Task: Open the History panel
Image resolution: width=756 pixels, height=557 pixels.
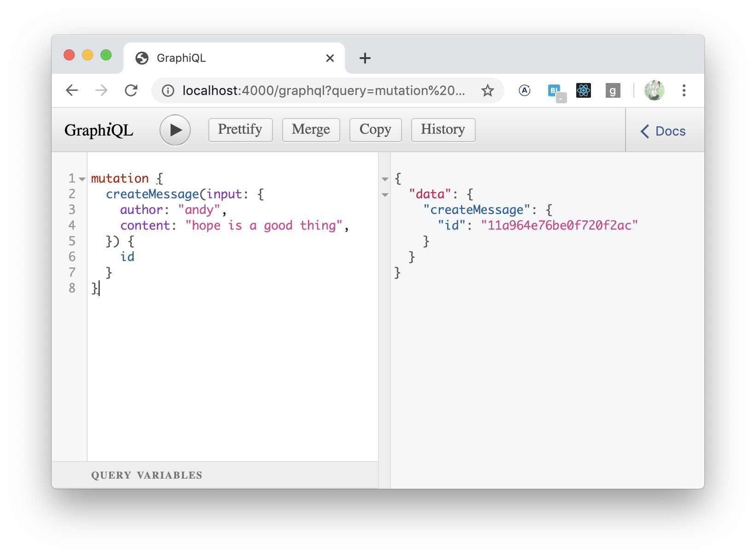Action: pyautogui.click(x=443, y=130)
